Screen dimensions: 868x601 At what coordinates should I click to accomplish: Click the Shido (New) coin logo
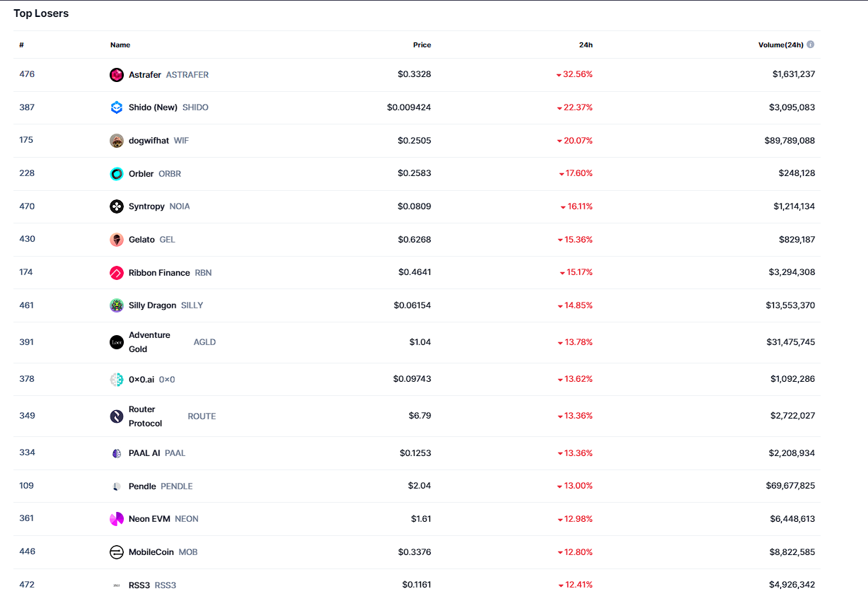tap(117, 107)
